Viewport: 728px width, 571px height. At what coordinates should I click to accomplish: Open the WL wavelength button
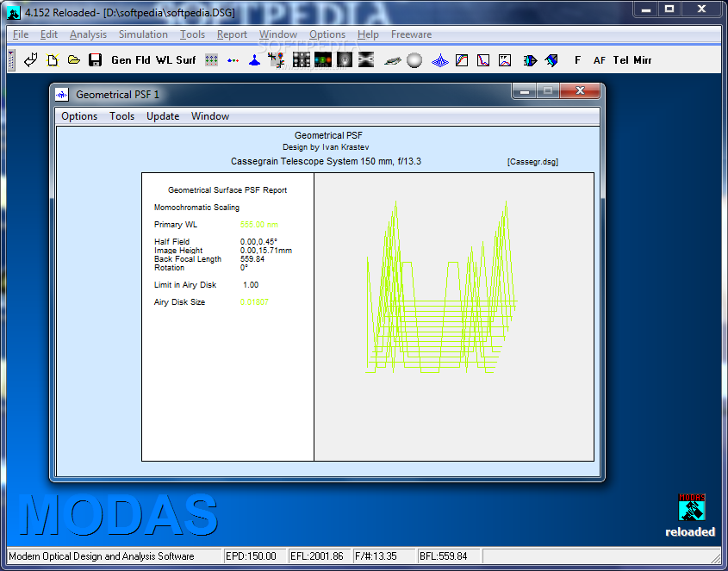pos(164,60)
